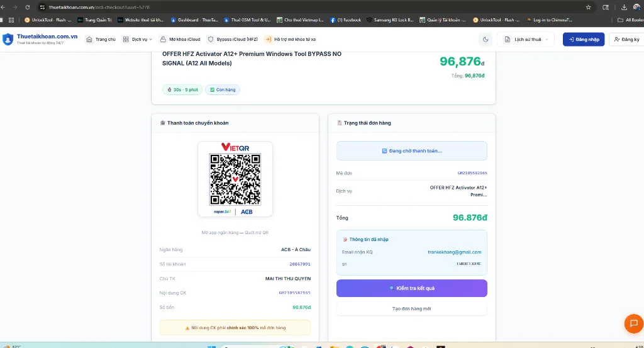Open Mở khóa iCloud page
Viewport: 644px width, 348px height.
pos(180,40)
